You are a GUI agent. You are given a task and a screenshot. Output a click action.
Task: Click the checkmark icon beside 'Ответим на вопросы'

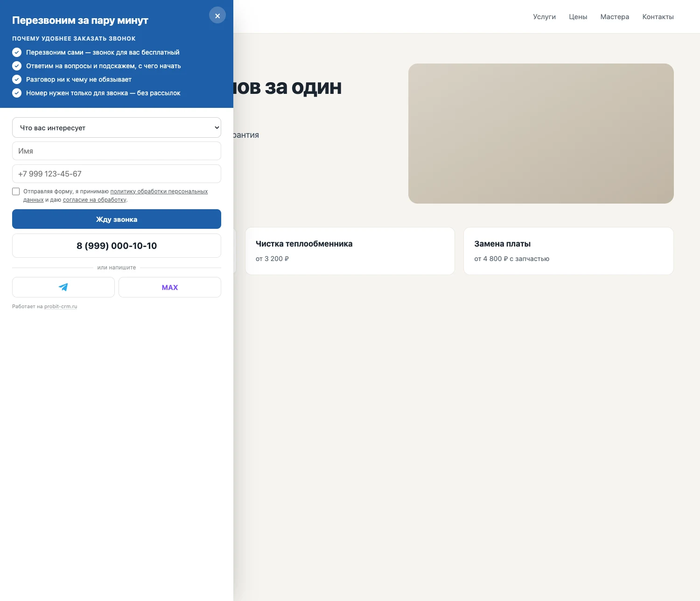[x=17, y=66]
